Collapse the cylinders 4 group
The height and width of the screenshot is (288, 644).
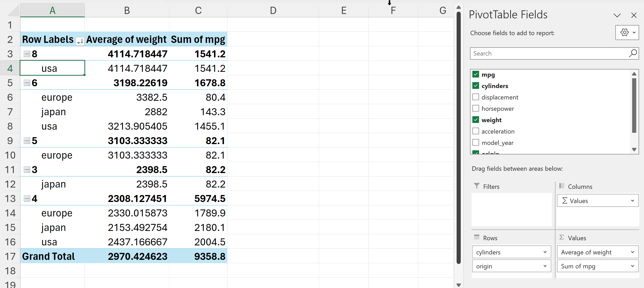27,198
